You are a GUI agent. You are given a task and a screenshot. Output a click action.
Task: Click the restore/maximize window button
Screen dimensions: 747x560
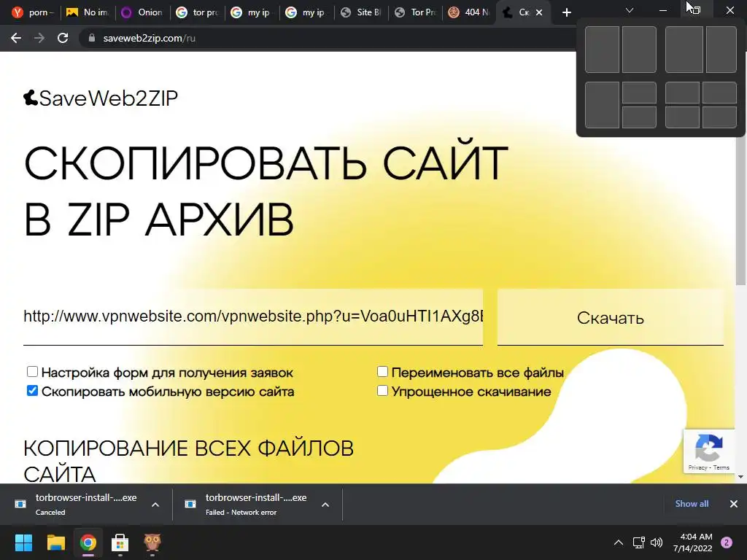(x=696, y=10)
